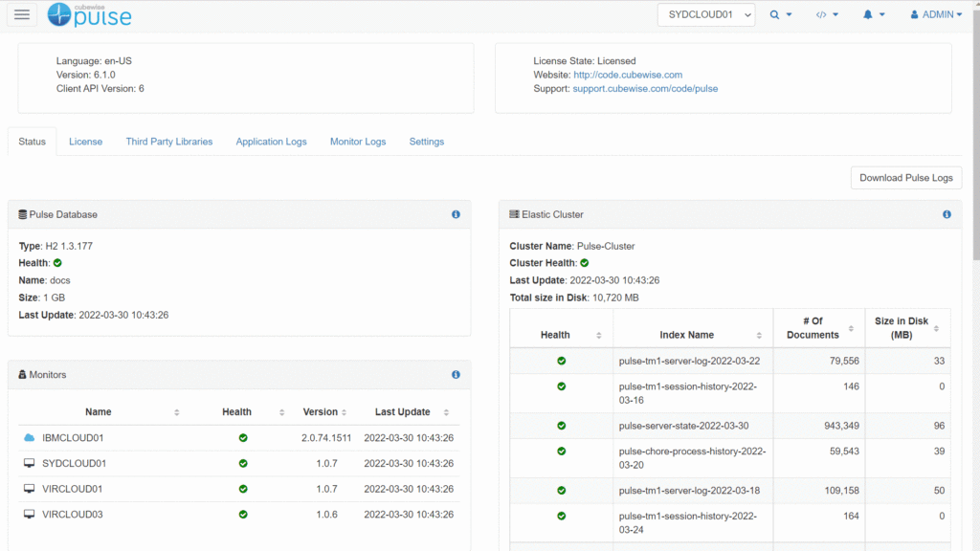Open the SYDCLOUD01 instance dropdown

[x=705, y=14]
